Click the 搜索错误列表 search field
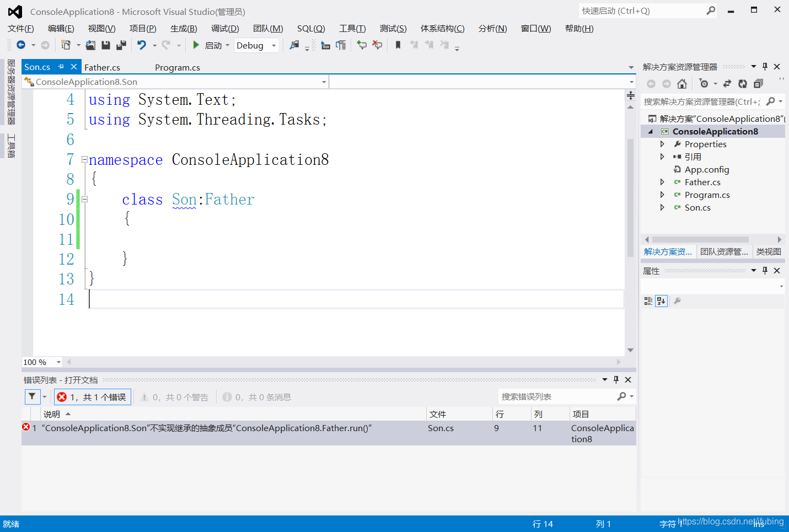Viewport: 789px width, 532px height. click(557, 396)
